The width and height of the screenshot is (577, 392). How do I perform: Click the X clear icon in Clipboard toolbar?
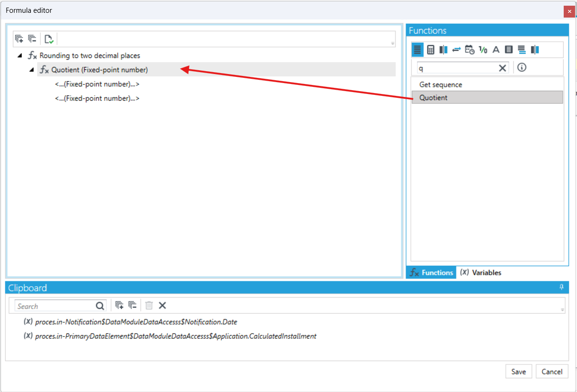(x=162, y=306)
